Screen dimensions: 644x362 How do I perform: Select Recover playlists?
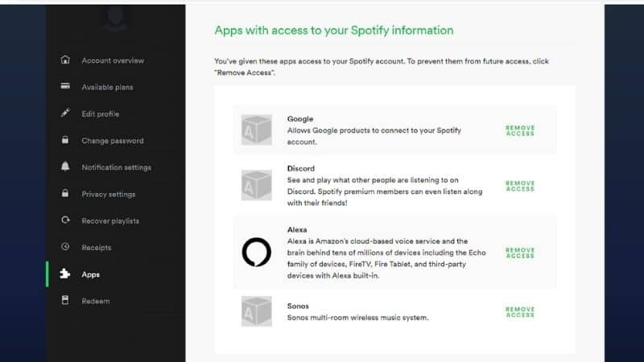pyautogui.click(x=110, y=220)
